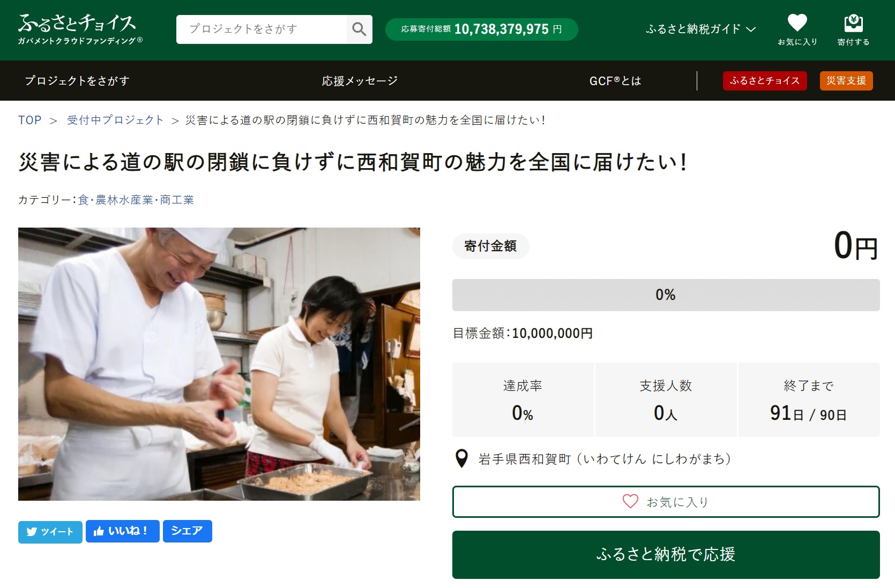
Task: Go to 受付中プロジェクト breadcrumb link
Action: tap(115, 120)
